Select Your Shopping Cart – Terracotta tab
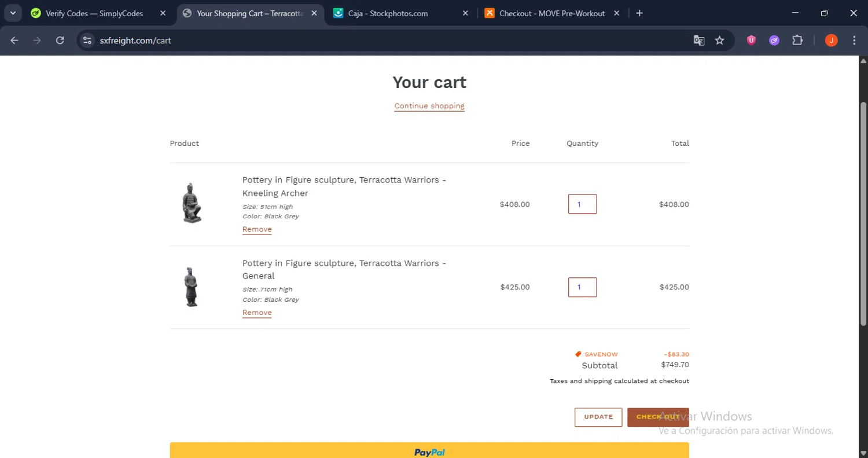 [x=249, y=13]
